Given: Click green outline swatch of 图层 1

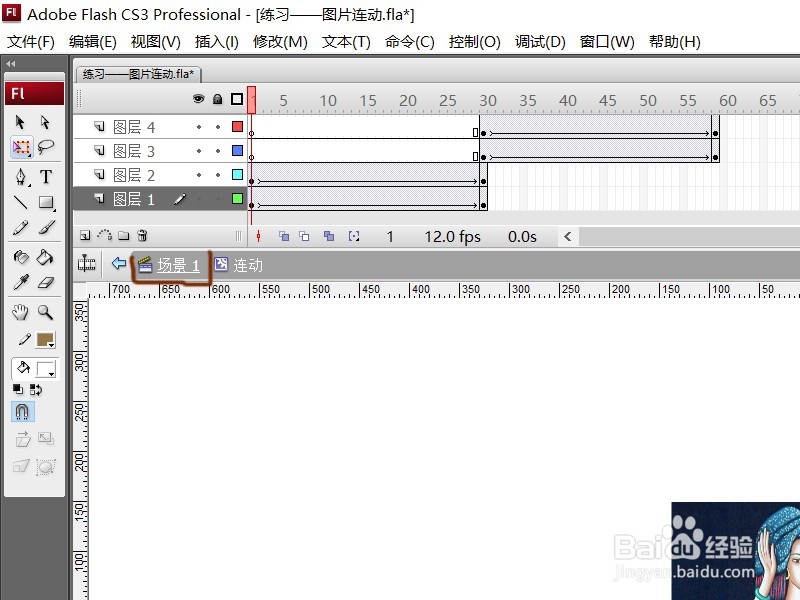Looking at the screenshot, I should coord(237,198).
